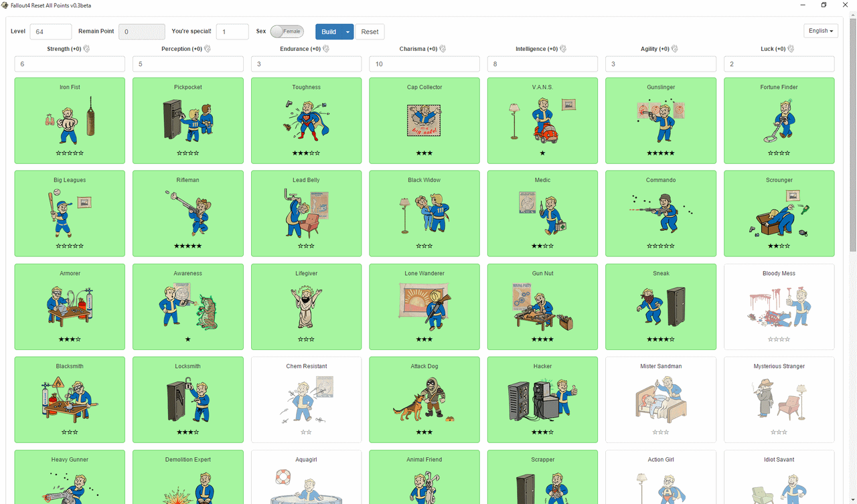The height and width of the screenshot is (504, 857).
Task: Toggle the Sex switch from Female
Action: (287, 31)
